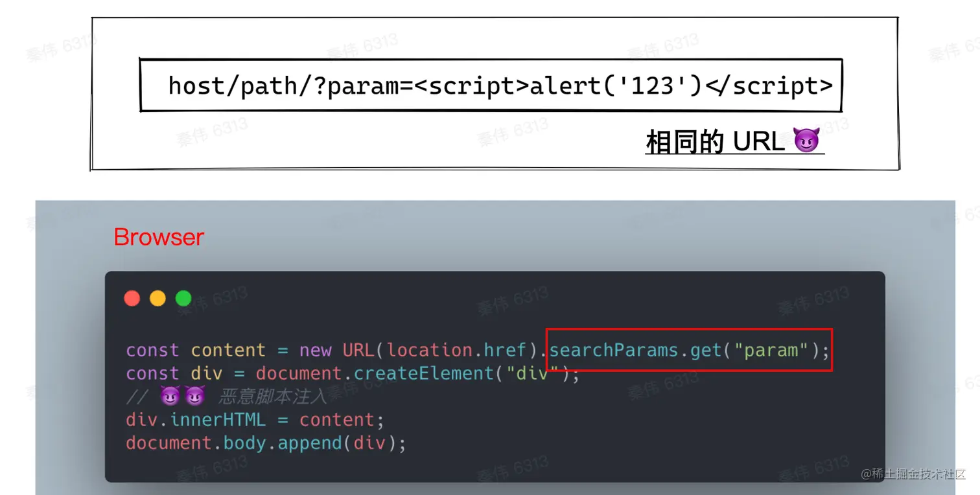Click the '恶意脚本注入' comment line
Viewport: 980px width, 495px height.
[x=226, y=397]
